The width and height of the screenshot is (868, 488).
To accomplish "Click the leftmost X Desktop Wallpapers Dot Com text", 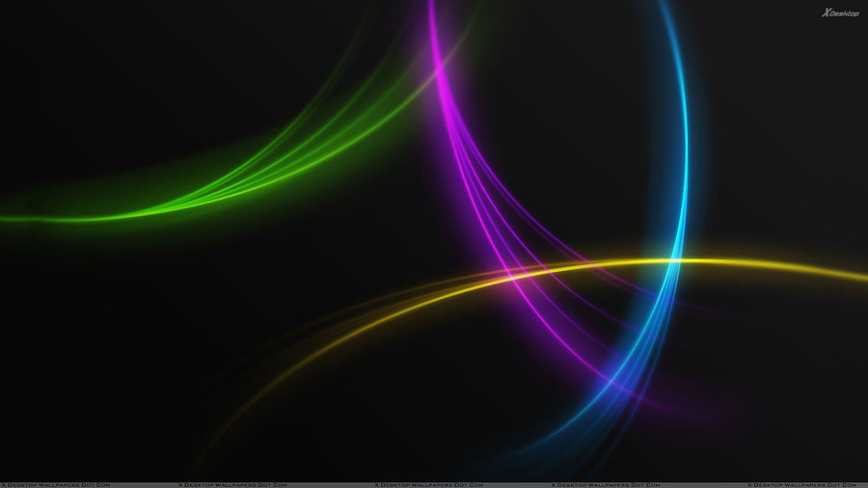I will coord(56,485).
